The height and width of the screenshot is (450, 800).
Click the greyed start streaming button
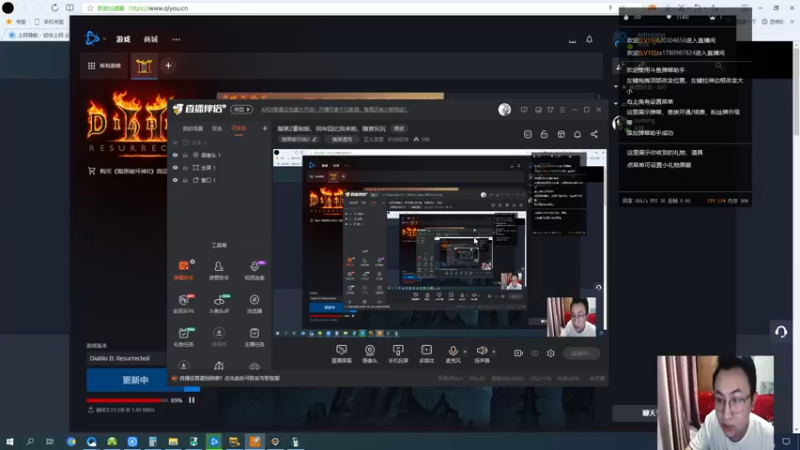coord(582,353)
